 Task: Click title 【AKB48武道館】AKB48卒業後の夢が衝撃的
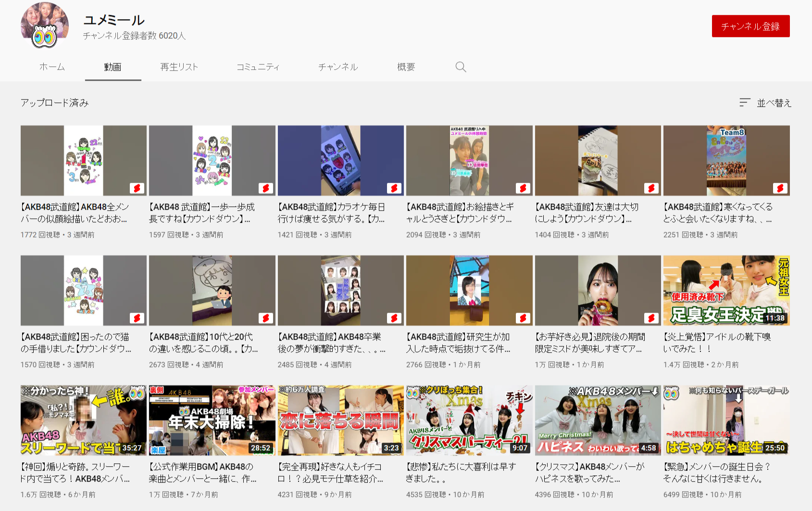tap(332, 343)
